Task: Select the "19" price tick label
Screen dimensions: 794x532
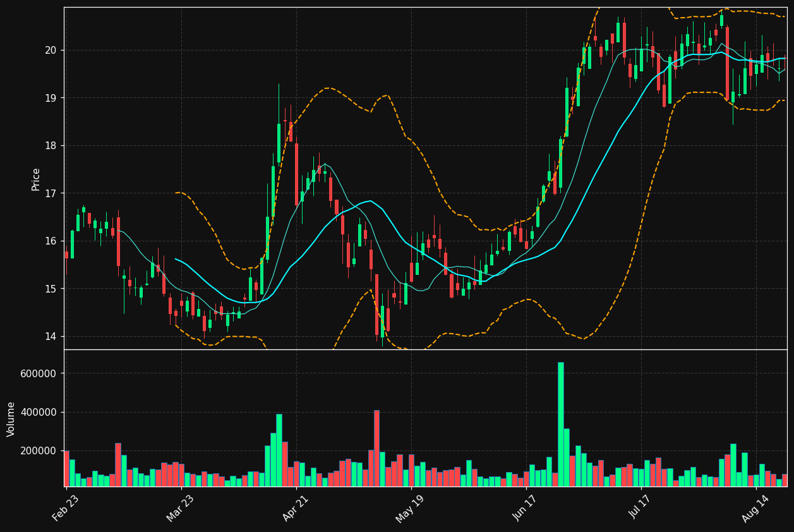Action: click(x=51, y=98)
